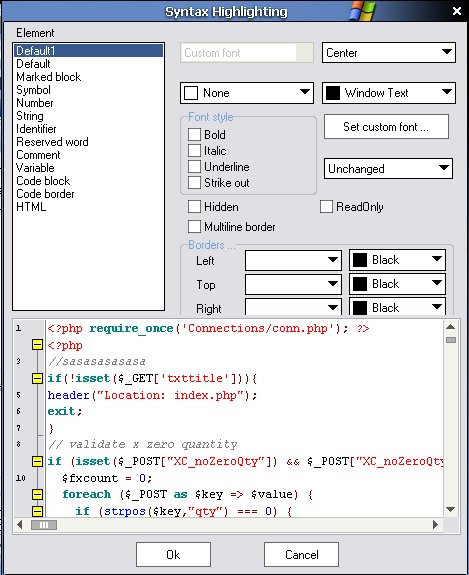Enable the Bold font style checkbox

point(194,135)
